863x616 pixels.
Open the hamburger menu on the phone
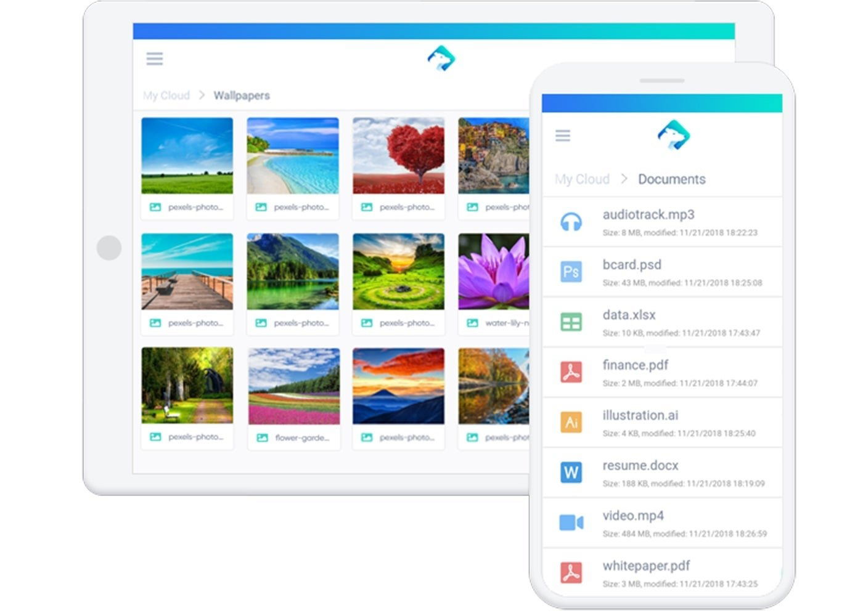click(562, 136)
